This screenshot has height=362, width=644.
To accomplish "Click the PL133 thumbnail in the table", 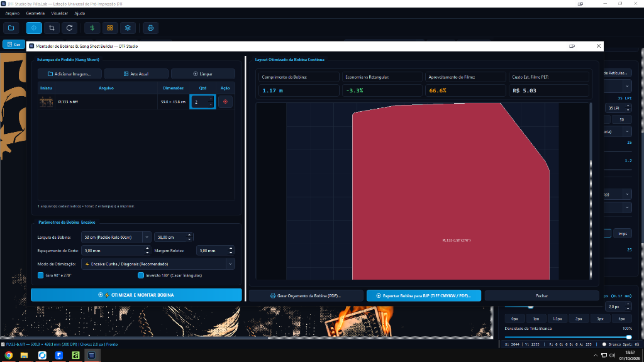I will (46, 102).
